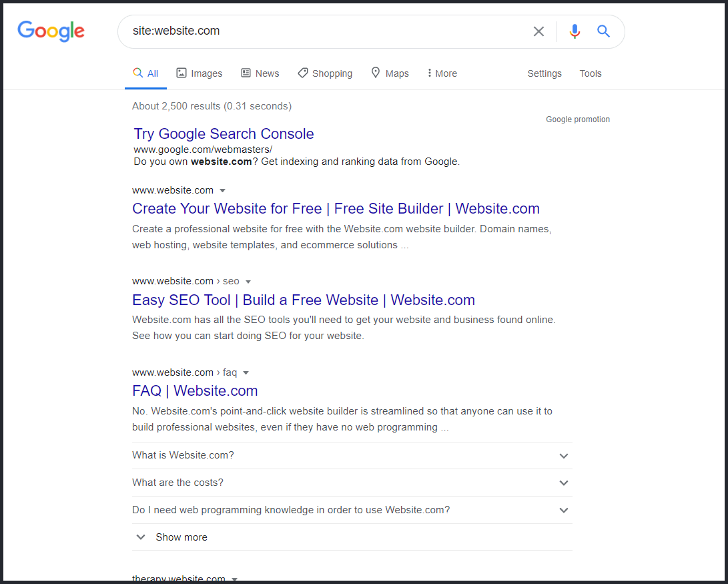Open the FAQ | Website.com result
Screen dimensions: 728x584
pyautogui.click(x=195, y=390)
